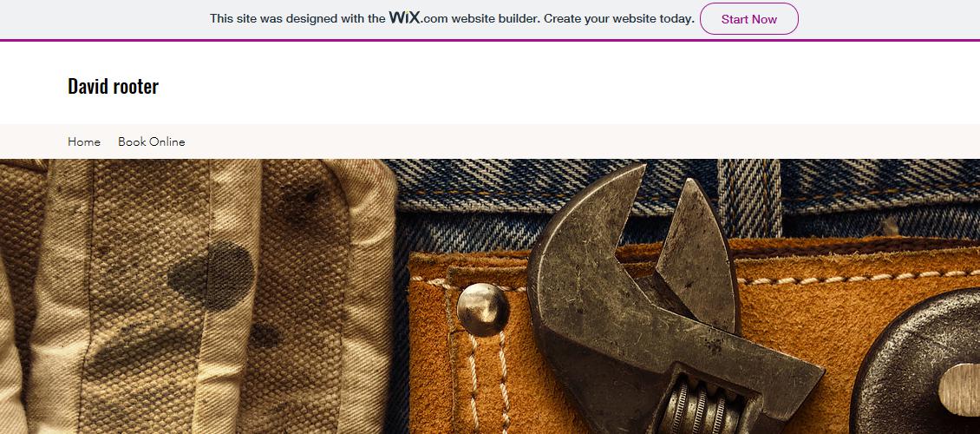Click "website builder" words in the Wix banner
980x434 pixels.
495,19
